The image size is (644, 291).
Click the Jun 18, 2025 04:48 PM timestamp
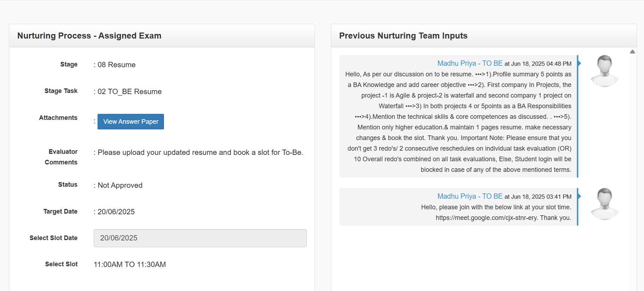click(541, 64)
